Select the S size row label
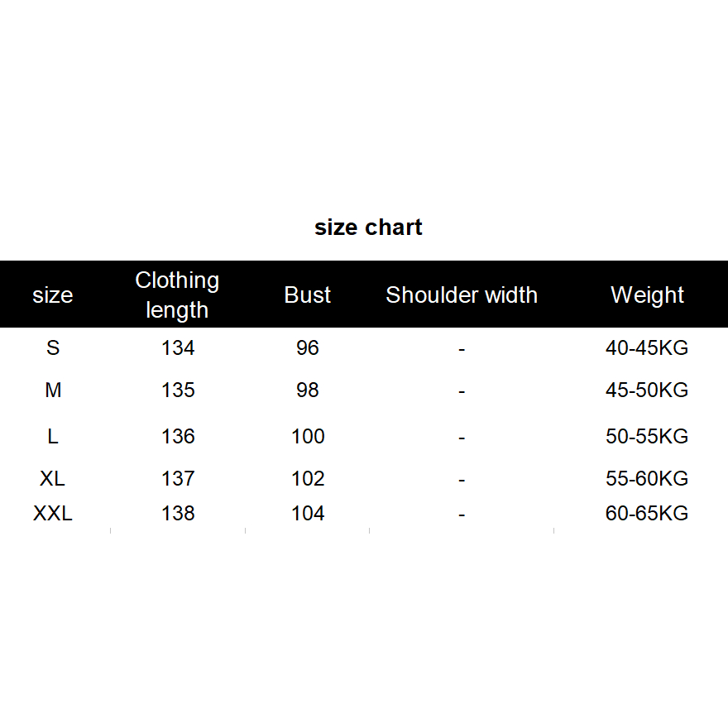Viewport: 728px width, 728px height. (53, 348)
